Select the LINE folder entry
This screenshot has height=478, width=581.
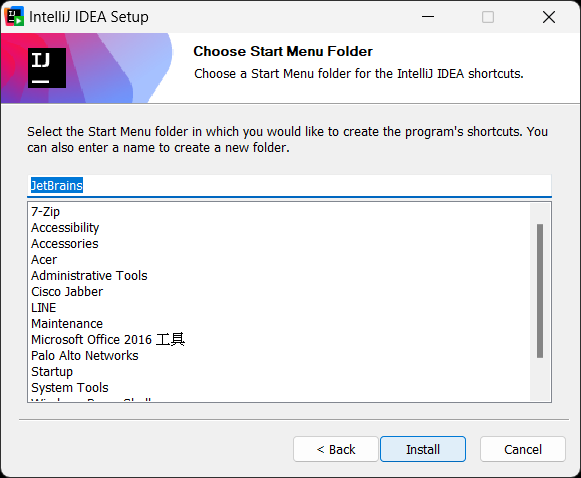[x=44, y=307]
